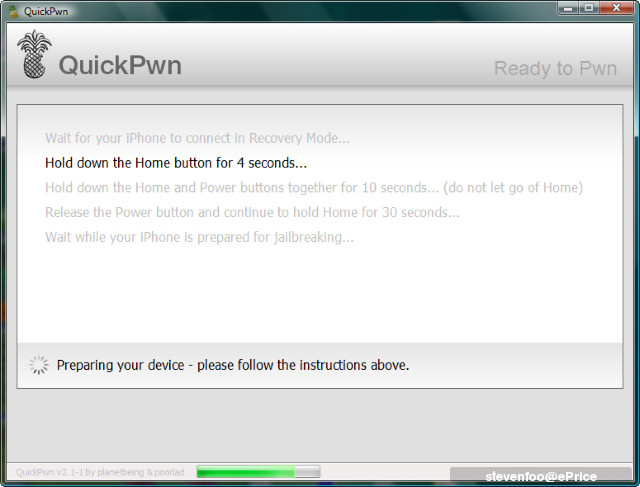
Task: Click the QuickPwn heading text
Action: pos(120,65)
